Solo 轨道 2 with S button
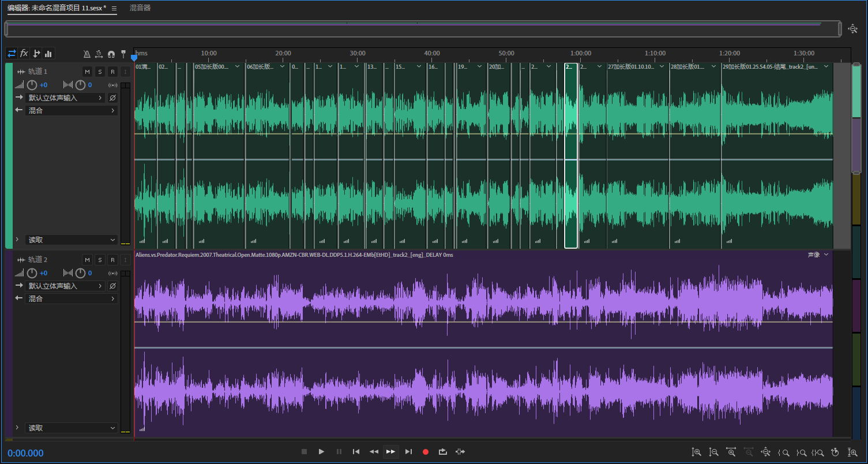This screenshot has width=868, height=464. click(x=100, y=260)
